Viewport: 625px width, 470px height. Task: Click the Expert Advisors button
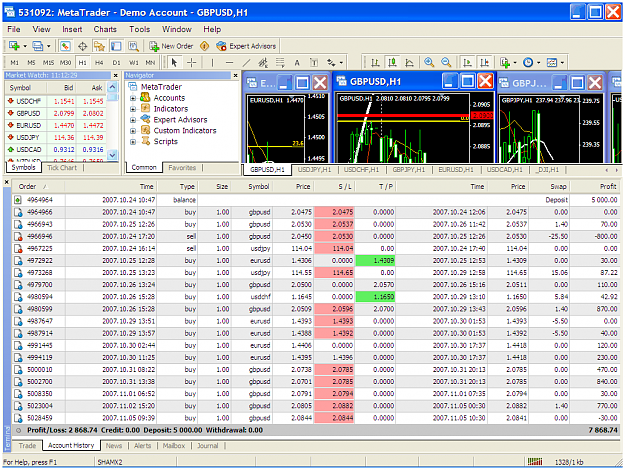(246, 46)
